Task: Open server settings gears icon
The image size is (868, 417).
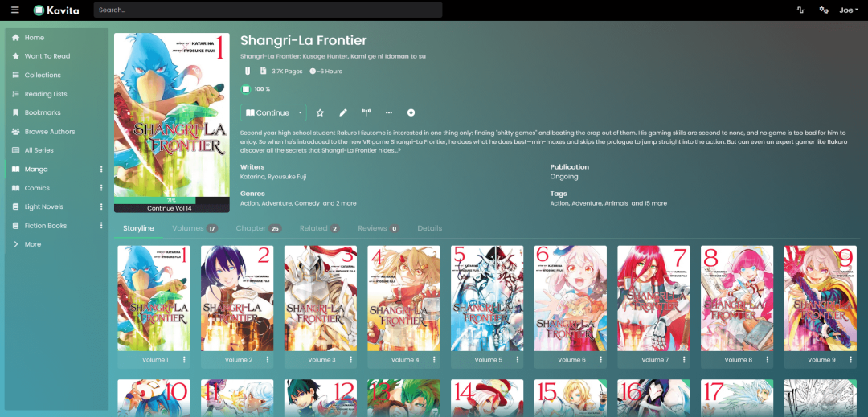Action: (824, 10)
